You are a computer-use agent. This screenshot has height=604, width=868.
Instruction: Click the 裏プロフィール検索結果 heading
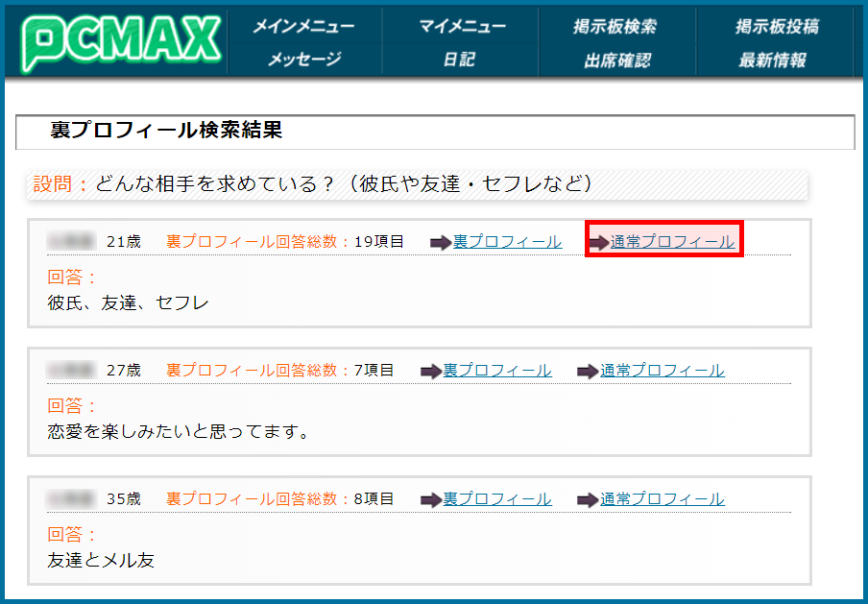click(x=166, y=130)
